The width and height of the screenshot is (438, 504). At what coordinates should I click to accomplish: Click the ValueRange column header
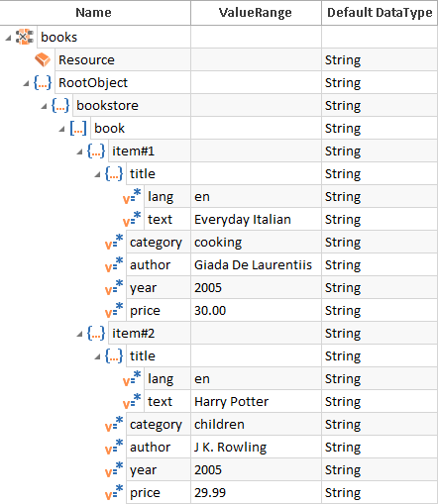[256, 13]
